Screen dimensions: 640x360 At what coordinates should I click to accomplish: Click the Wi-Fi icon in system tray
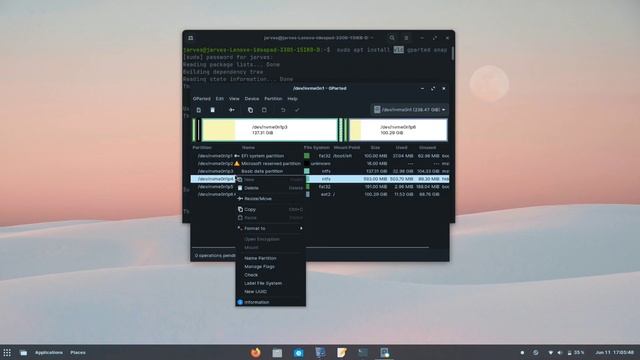coord(550,352)
